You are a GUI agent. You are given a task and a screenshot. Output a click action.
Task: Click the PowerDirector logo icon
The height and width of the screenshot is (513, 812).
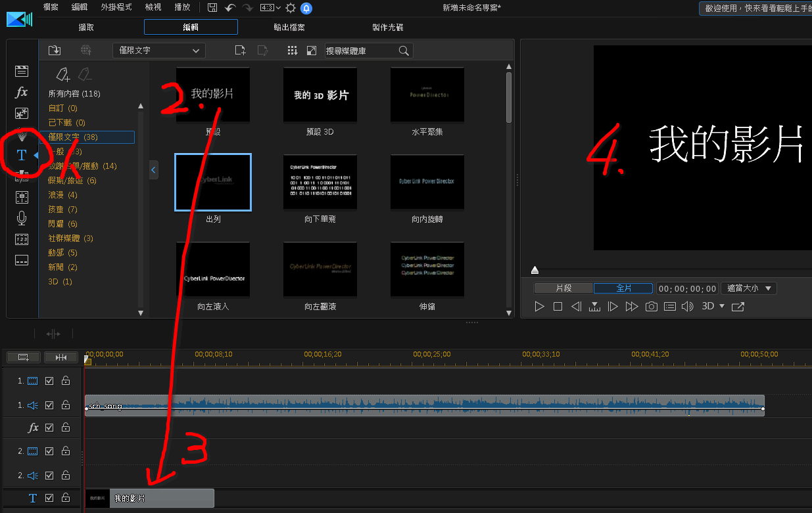pos(19,20)
